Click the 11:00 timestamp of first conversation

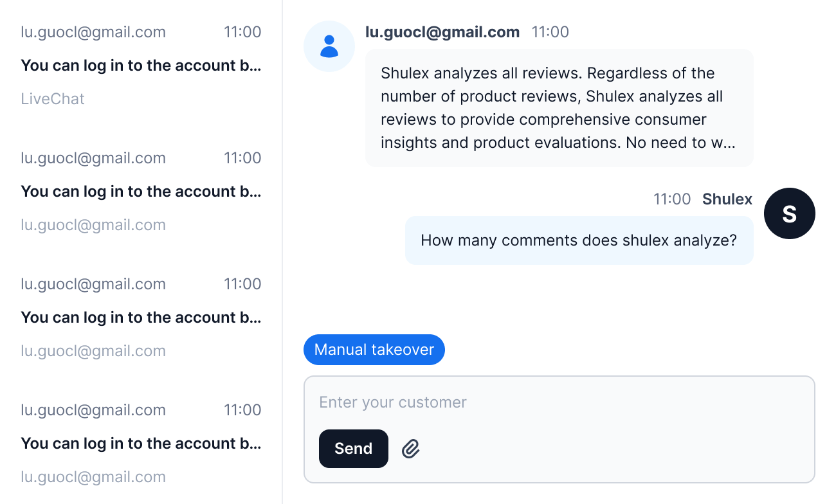242,32
